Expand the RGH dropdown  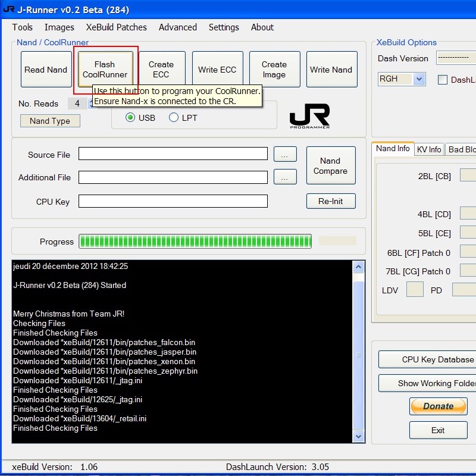pyautogui.click(x=419, y=79)
